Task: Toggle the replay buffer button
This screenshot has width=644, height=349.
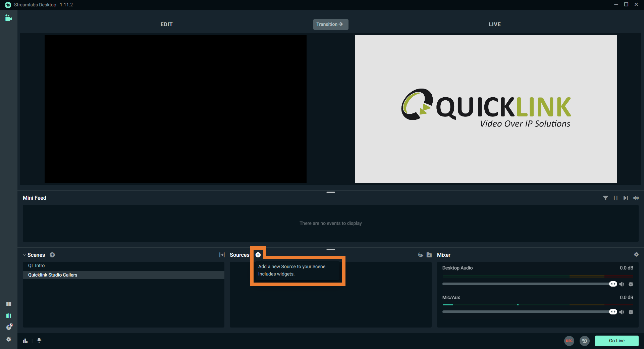Action: pos(585,341)
